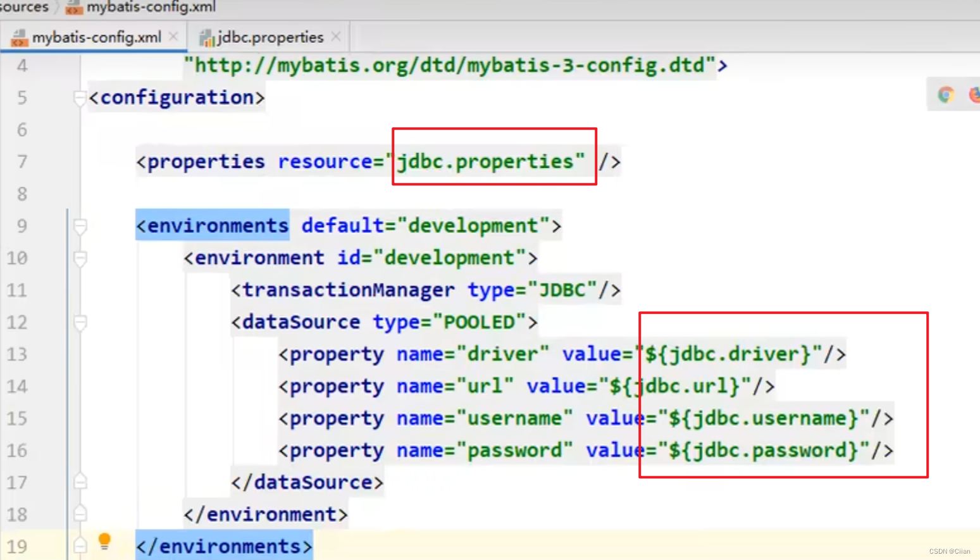Click the ${jdbc.username} placeholder value
Image resolution: width=980 pixels, height=560 pixels.
pyautogui.click(x=764, y=419)
